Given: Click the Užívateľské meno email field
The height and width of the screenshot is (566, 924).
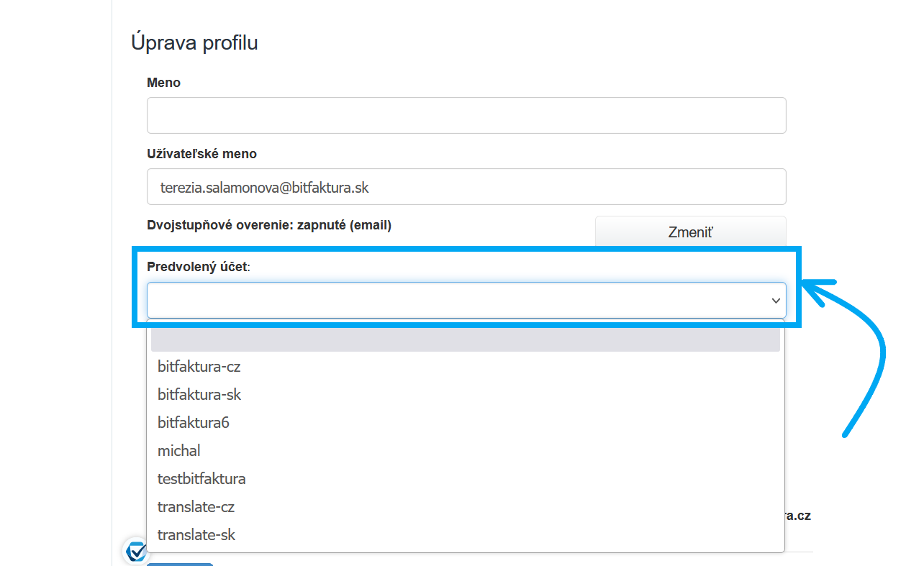Looking at the screenshot, I should point(466,187).
